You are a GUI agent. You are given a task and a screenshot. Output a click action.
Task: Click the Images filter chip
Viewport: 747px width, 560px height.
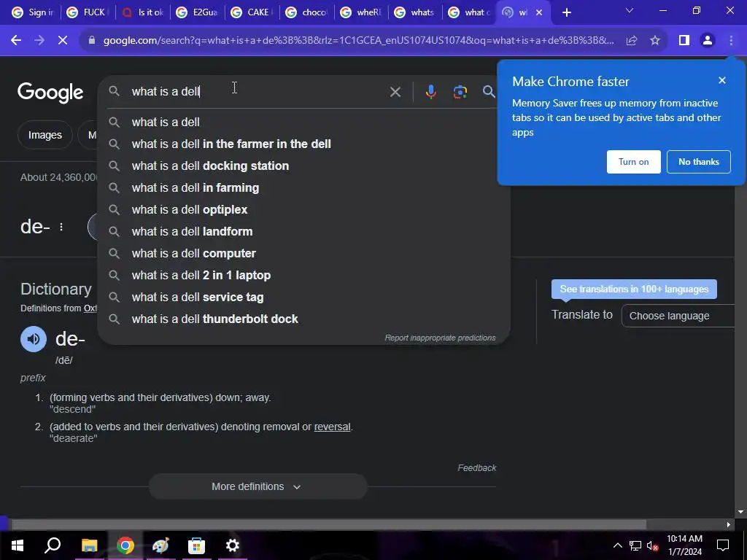click(44, 135)
